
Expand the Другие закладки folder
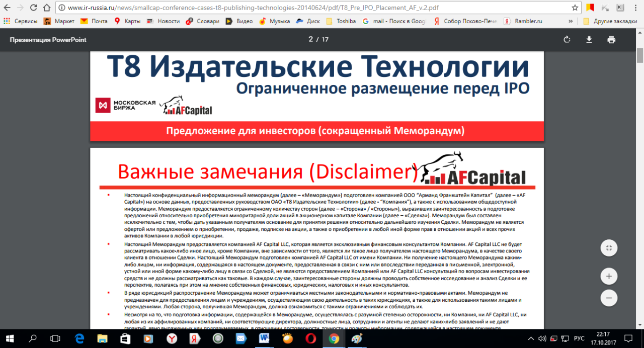click(611, 21)
